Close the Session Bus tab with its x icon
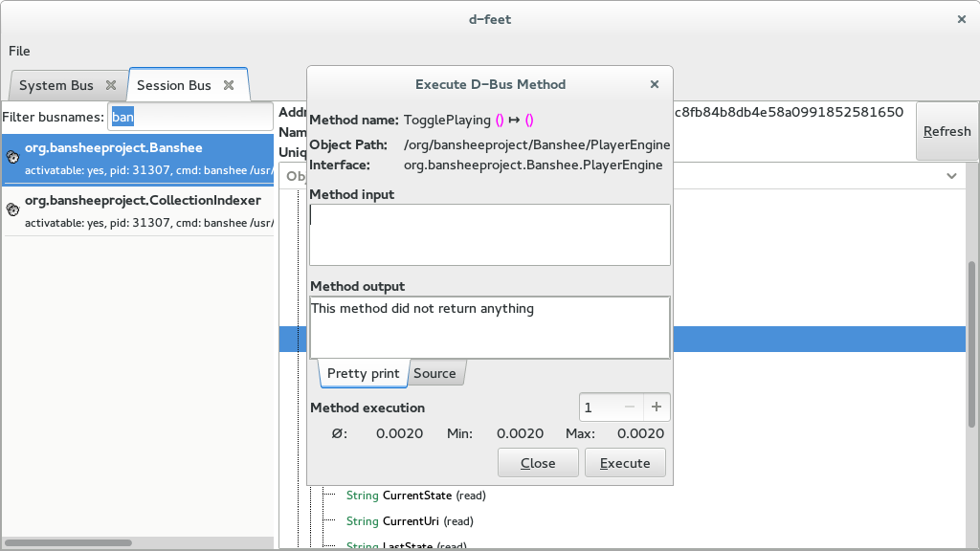The image size is (980, 551). coord(229,85)
